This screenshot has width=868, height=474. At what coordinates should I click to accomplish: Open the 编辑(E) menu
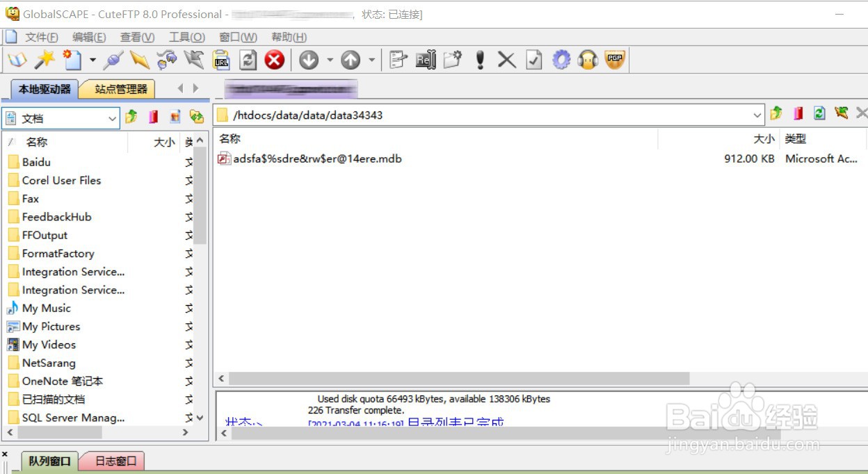89,37
